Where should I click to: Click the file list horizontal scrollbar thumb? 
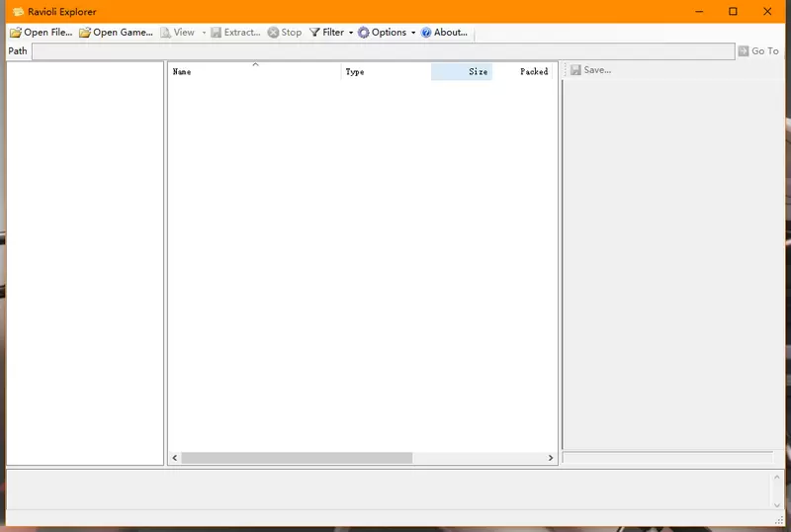297,458
